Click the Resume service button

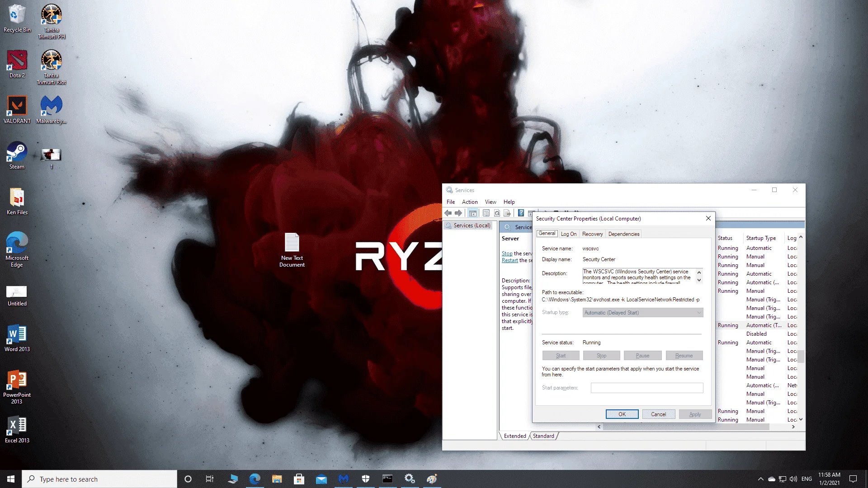point(684,356)
